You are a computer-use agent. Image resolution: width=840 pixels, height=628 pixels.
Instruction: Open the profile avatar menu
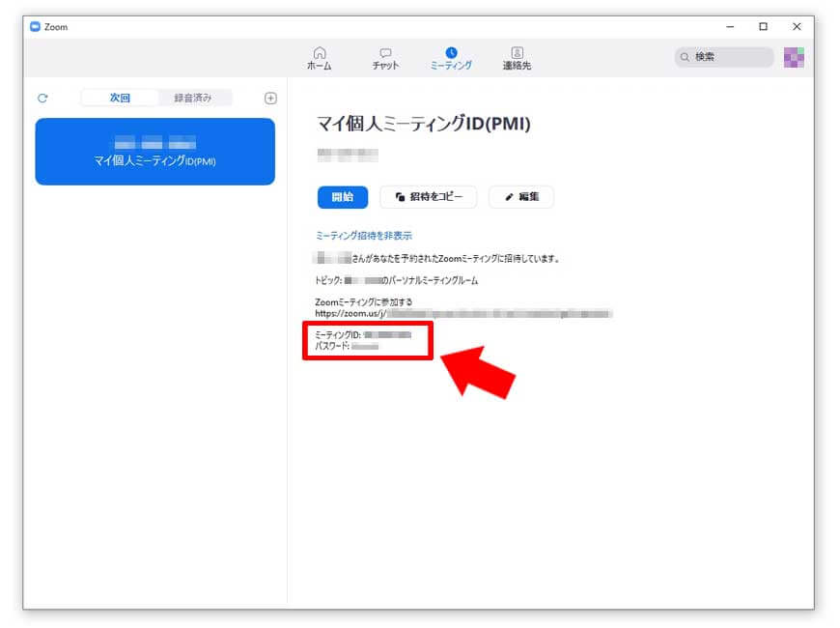tap(794, 57)
